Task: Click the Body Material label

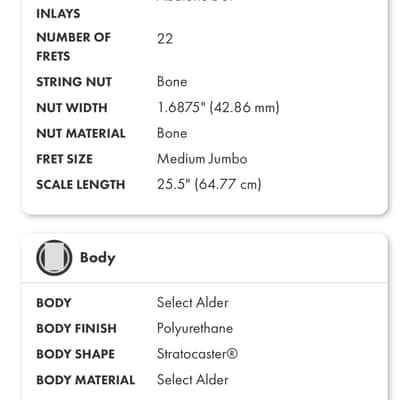Action: point(86,380)
